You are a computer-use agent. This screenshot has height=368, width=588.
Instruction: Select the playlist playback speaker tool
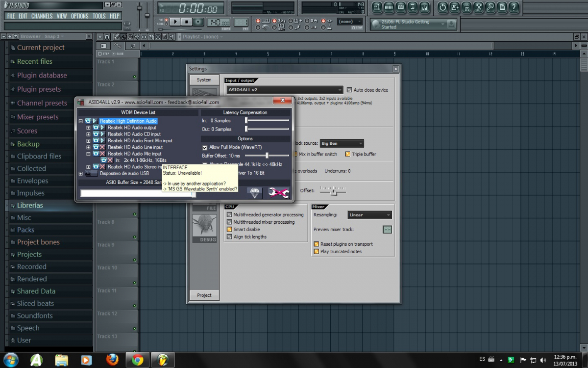[x=171, y=37]
